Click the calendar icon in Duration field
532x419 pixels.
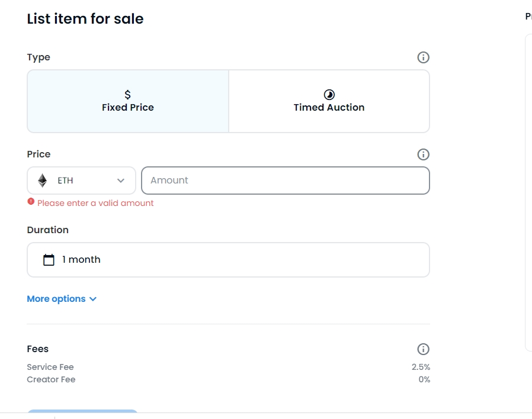tap(49, 260)
